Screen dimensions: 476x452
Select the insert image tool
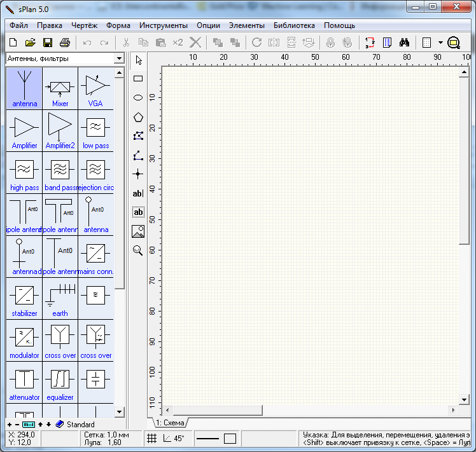click(137, 231)
